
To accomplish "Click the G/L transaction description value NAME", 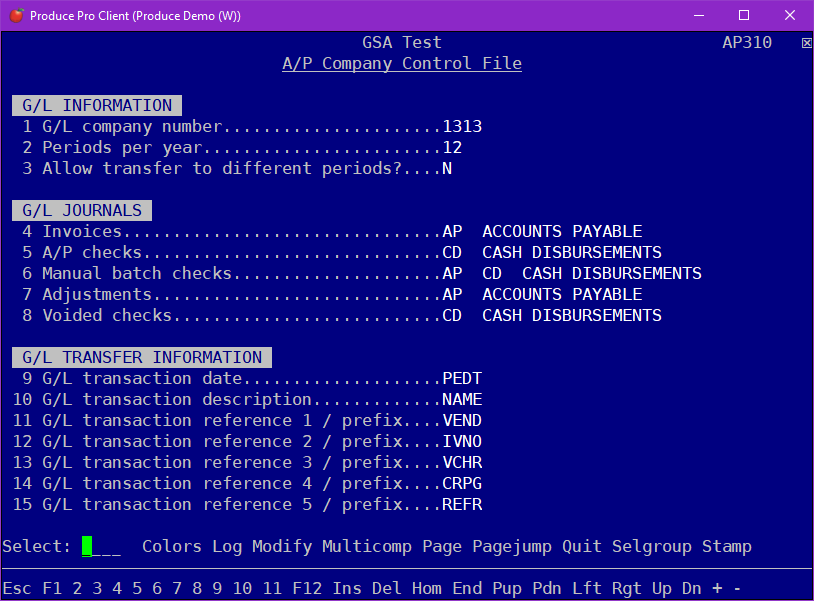I will pos(462,399).
